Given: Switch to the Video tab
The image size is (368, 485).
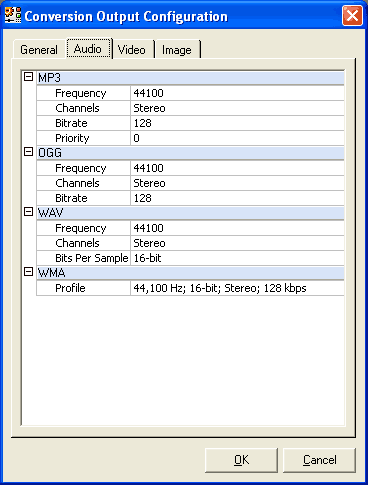Looking at the screenshot, I should [x=132, y=50].
